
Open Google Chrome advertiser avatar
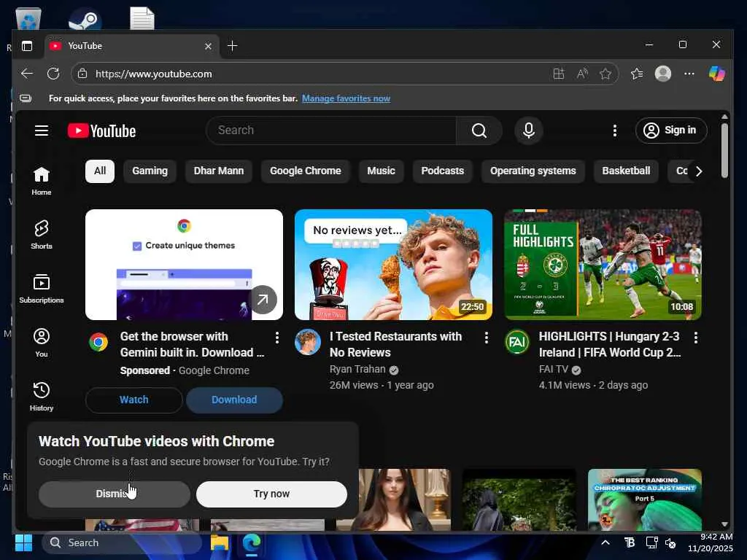[98, 342]
